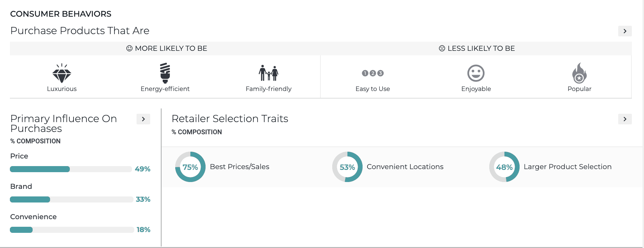644x248 pixels.
Task: Click the '49%' value for Price
Action: click(x=143, y=169)
